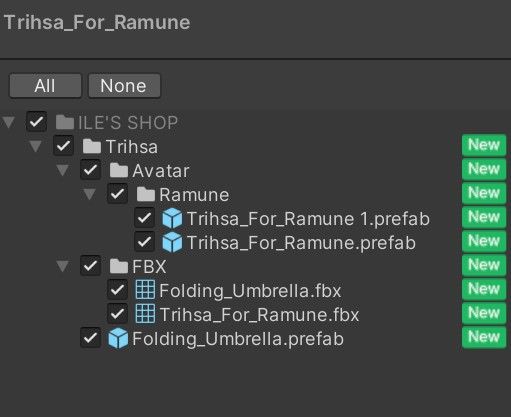
Task: Collapse the FBX folder arrow
Action: pos(62,266)
